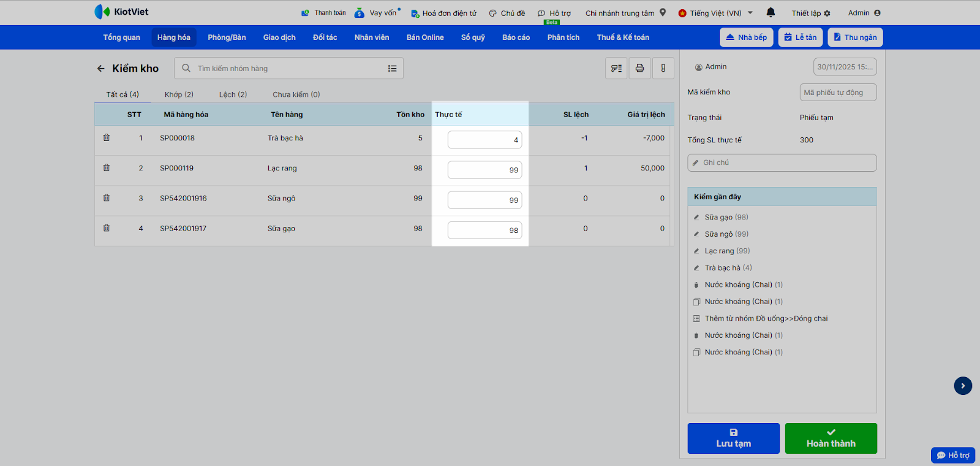Delete the Sữa gạo row
Image resolution: width=980 pixels, height=466 pixels.
[x=107, y=228]
